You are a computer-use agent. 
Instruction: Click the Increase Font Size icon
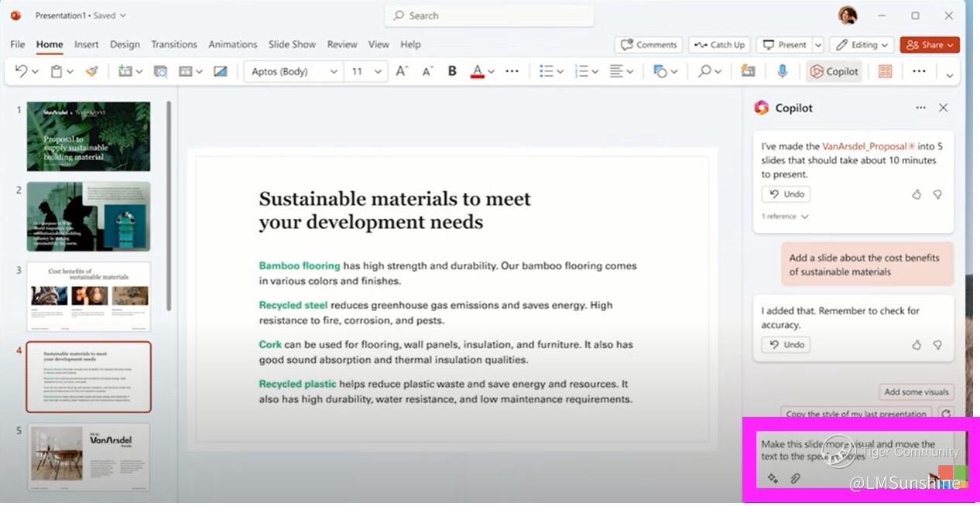(x=401, y=71)
